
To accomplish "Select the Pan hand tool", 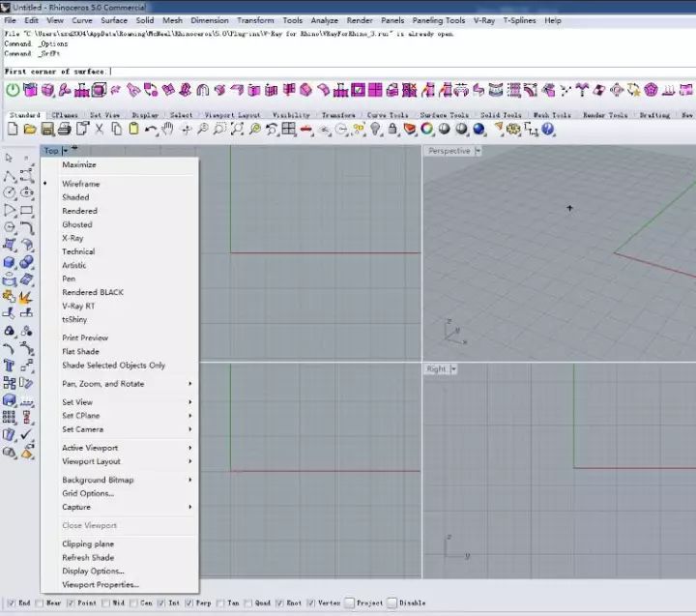I will tap(167, 129).
